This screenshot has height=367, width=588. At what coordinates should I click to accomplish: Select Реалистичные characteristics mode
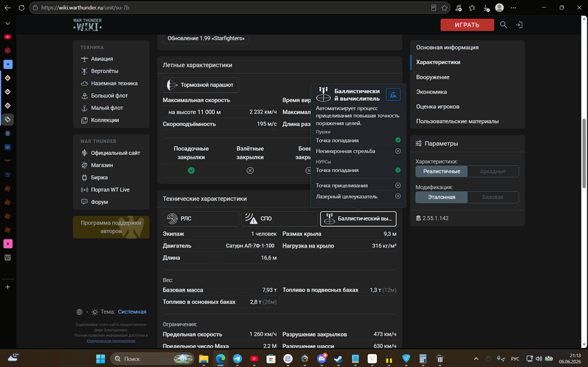click(442, 171)
